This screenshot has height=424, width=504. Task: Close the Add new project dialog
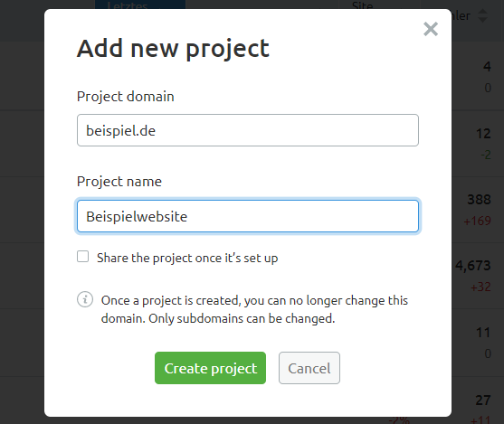431,29
